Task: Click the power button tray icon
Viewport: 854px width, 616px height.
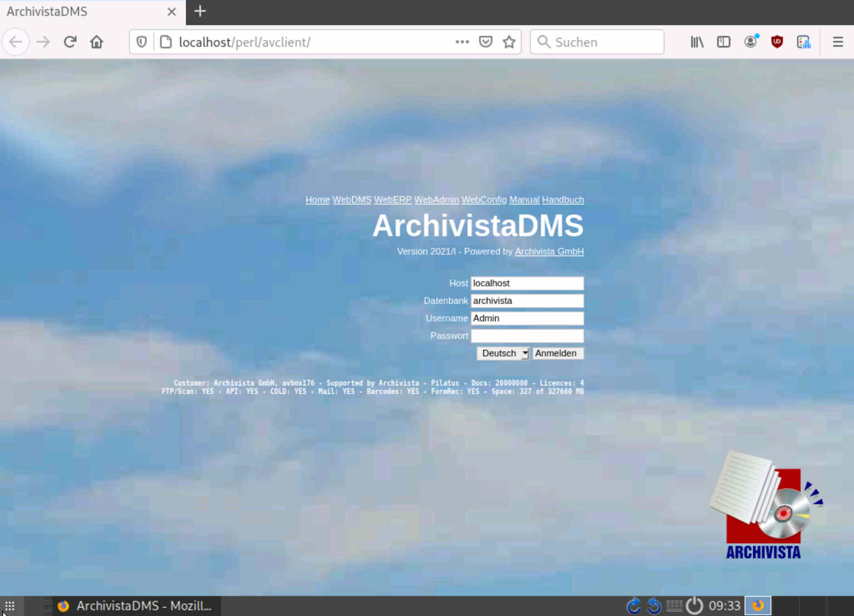Action: (x=694, y=605)
